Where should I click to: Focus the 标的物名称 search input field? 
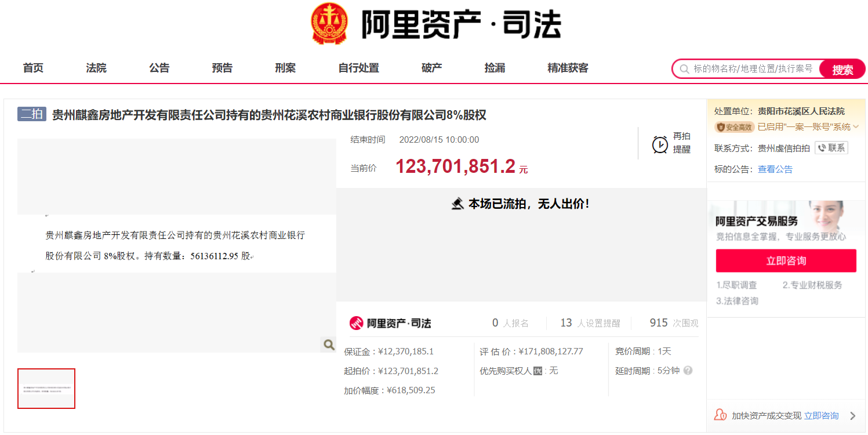(x=753, y=69)
